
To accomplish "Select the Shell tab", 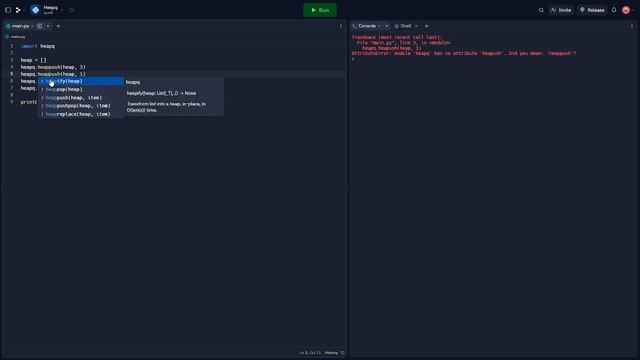I will [x=403, y=26].
